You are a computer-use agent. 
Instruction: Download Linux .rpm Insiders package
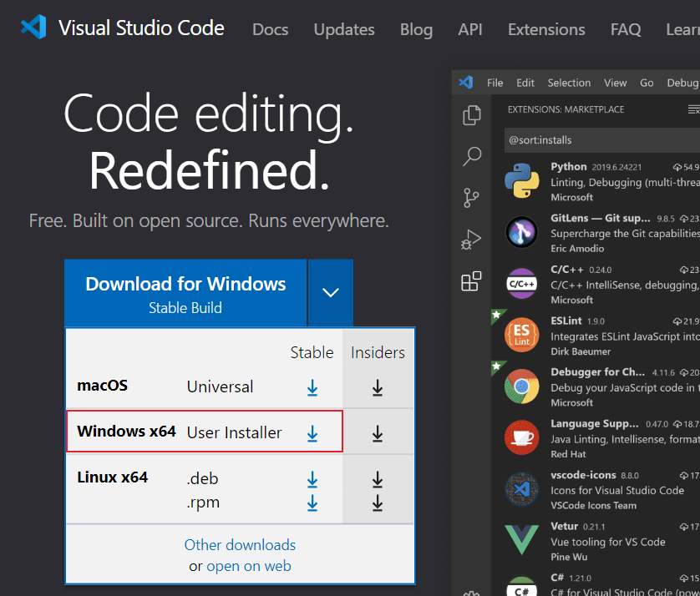(x=378, y=503)
